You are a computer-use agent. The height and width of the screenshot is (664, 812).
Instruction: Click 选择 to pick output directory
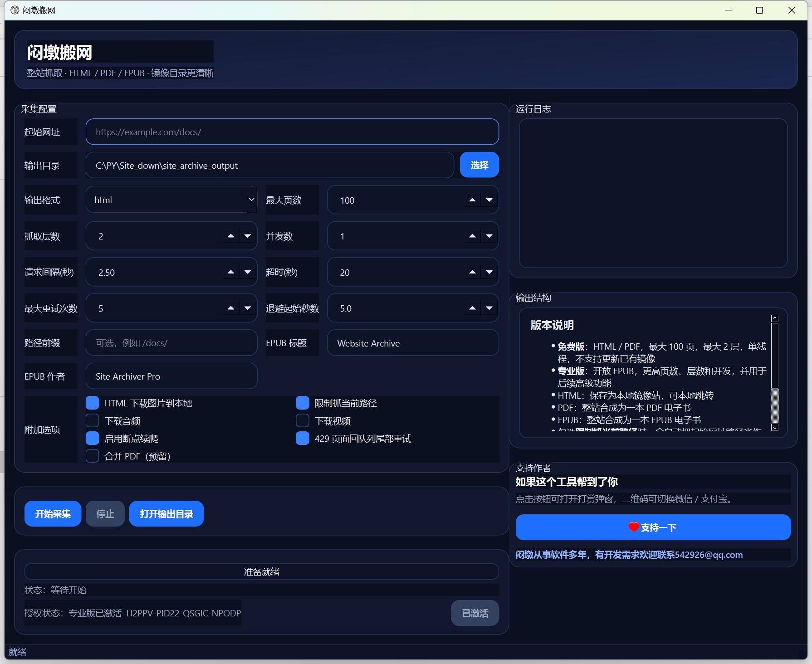point(479,165)
